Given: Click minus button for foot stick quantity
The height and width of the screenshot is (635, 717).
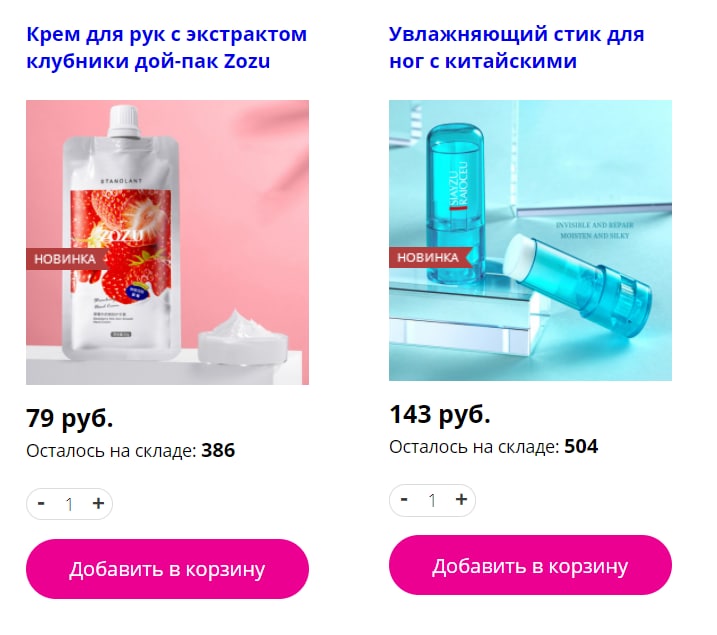Looking at the screenshot, I should [404, 500].
